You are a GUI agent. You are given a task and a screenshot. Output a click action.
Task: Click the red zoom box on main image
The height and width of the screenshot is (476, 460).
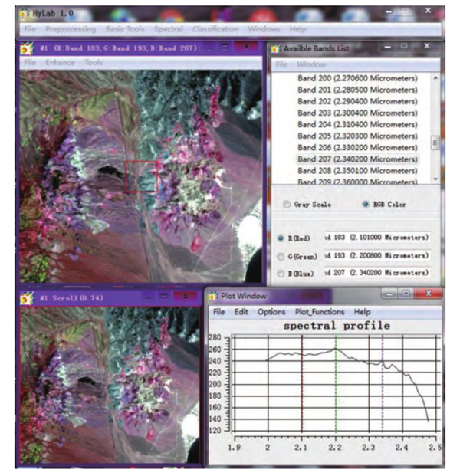click(141, 176)
